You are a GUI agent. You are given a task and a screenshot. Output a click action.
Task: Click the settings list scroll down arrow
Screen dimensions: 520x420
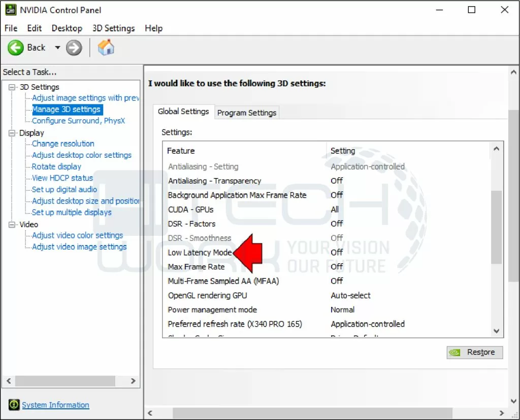[x=497, y=331]
